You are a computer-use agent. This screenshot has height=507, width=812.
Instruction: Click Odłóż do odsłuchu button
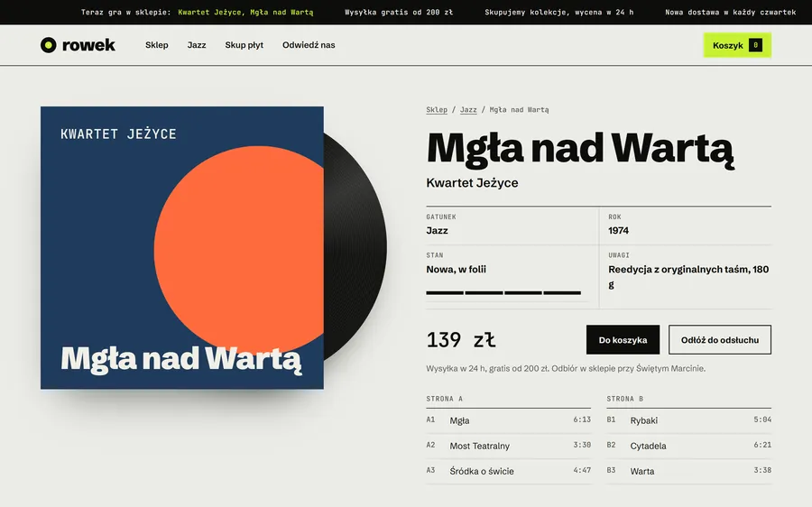[x=720, y=340]
